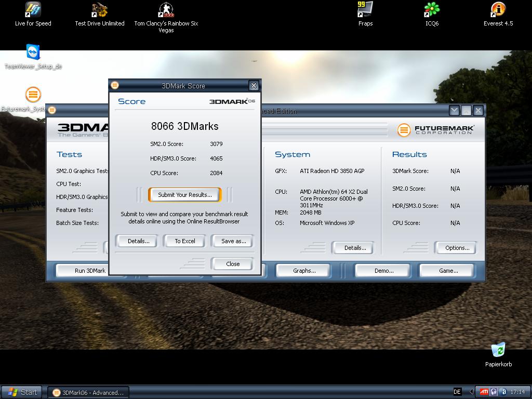Click the DE language indicator
The width and height of the screenshot is (532, 399).
[457, 392]
